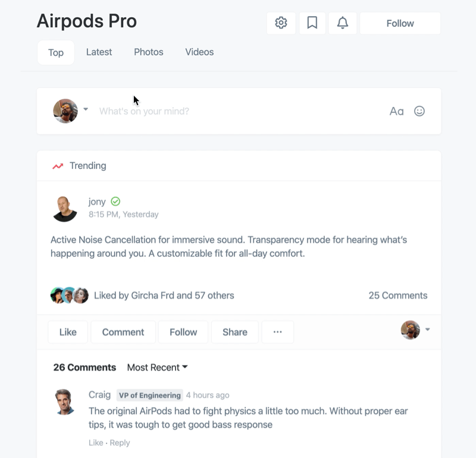Image resolution: width=476 pixels, height=458 pixels.
Task: Click jony's profile avatar
Action: pos(65,208)
